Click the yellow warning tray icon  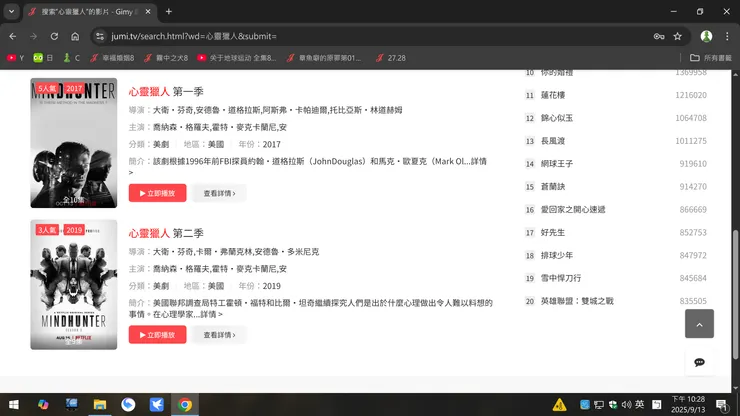click(x=559, y=405)
